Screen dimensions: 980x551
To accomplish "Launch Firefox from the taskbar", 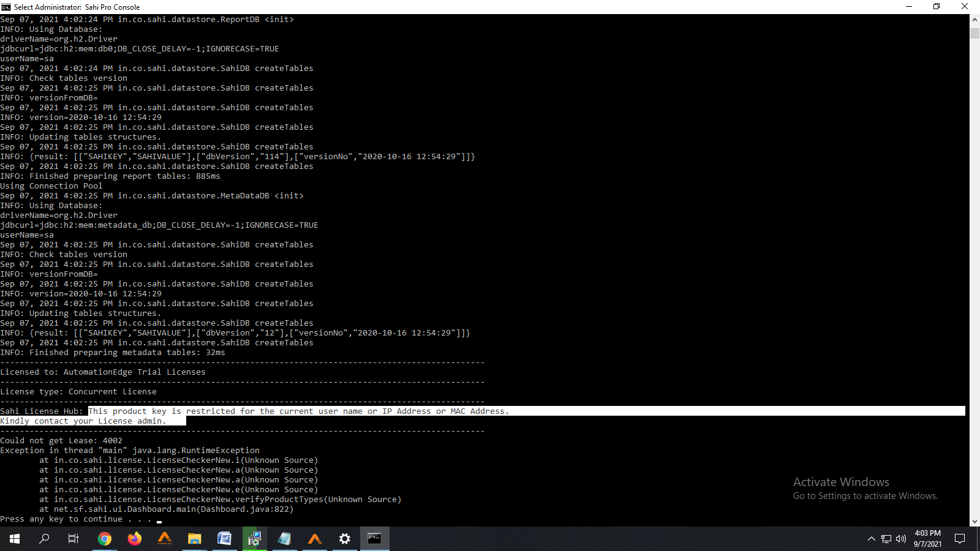I will [x=135, y=539].
